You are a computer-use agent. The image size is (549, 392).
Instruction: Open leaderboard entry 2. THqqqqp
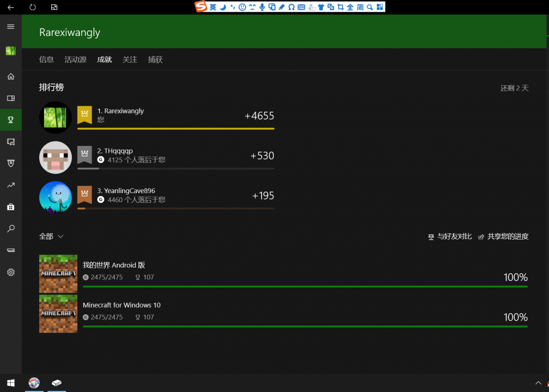[157, 157]
